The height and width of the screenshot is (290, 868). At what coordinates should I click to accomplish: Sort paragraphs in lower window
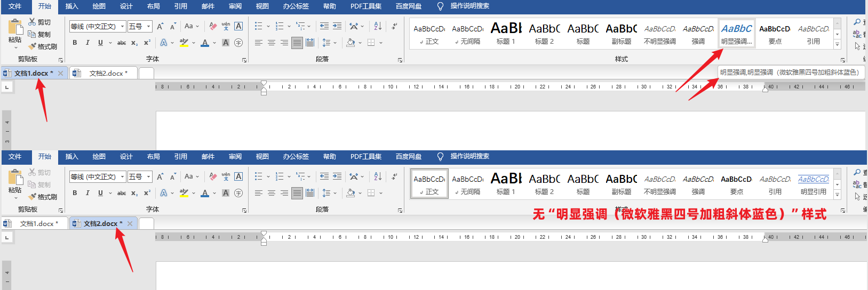[x=378, y=176]
